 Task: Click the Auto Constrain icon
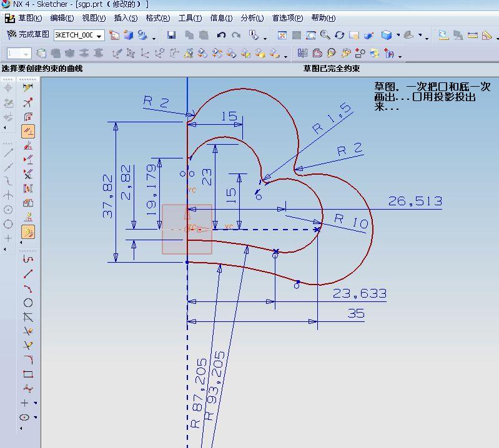tap(28, 146)
